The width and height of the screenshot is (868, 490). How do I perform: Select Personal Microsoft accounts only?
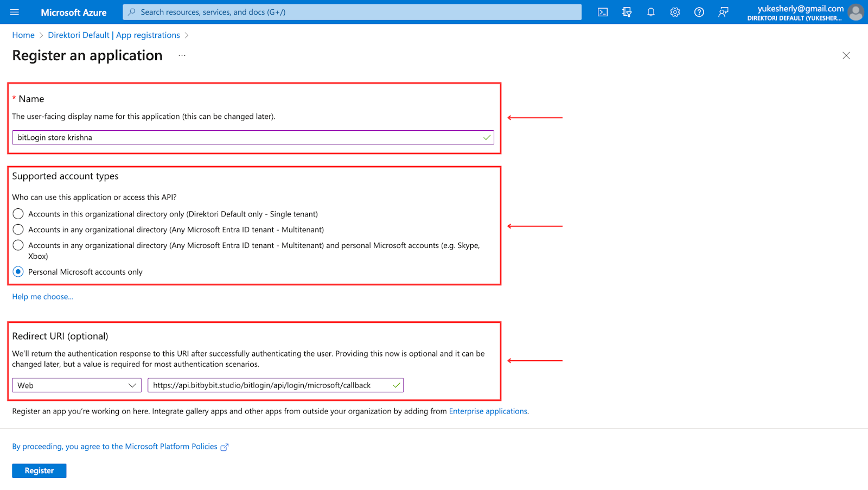pyautogui.click(x=18, y=272)
